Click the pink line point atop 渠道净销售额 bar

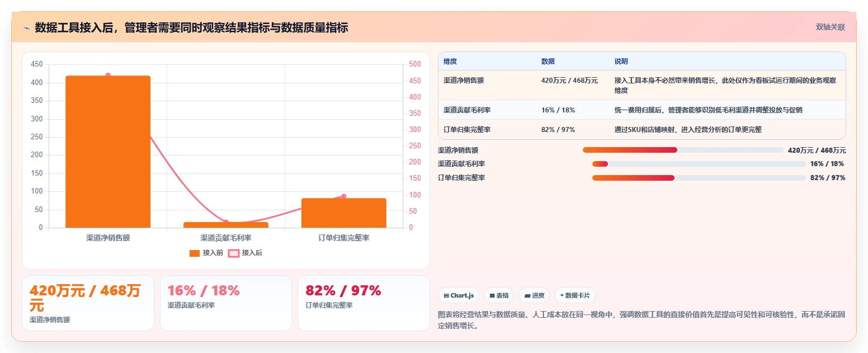(x=108, y=75)
